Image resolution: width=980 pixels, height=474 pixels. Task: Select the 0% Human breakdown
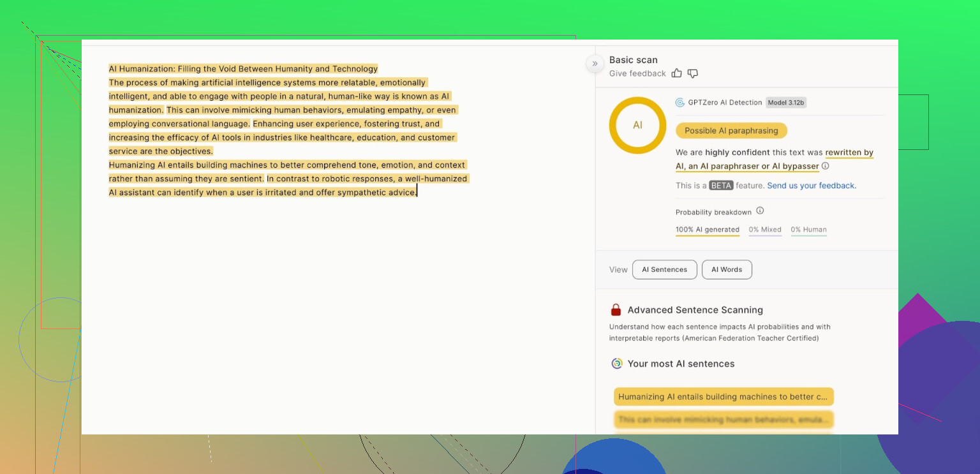[x=808, y=230]
